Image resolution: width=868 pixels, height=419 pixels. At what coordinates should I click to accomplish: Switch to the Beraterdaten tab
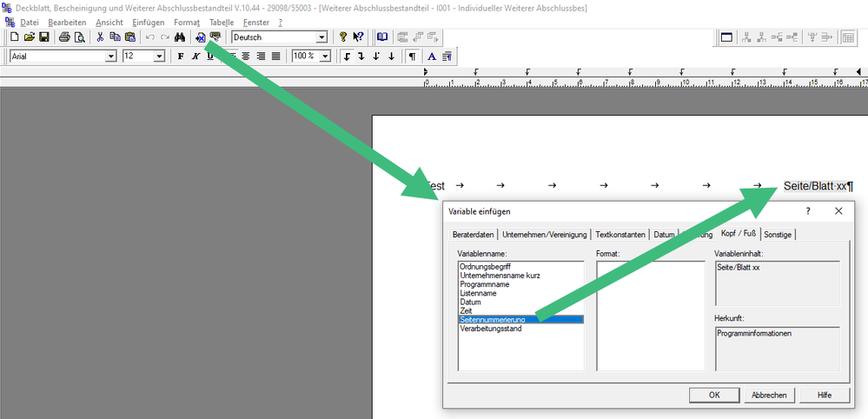point(474,235)
